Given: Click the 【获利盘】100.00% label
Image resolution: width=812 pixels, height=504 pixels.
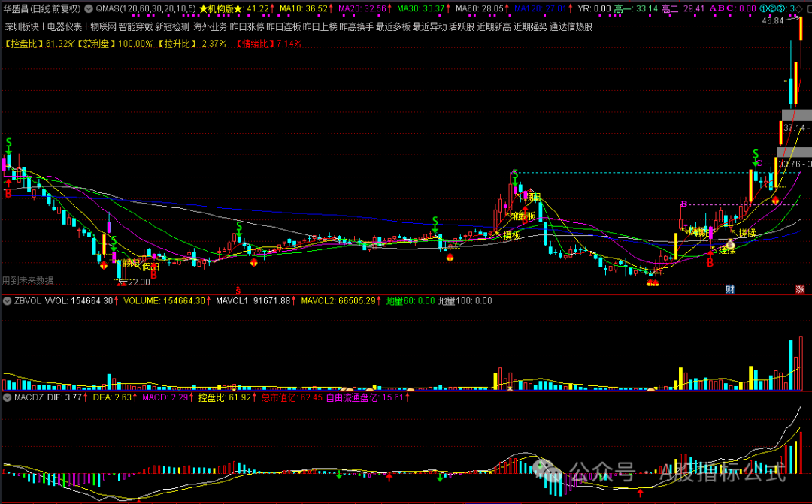Looking at the screenshot, I should [114, 44].
